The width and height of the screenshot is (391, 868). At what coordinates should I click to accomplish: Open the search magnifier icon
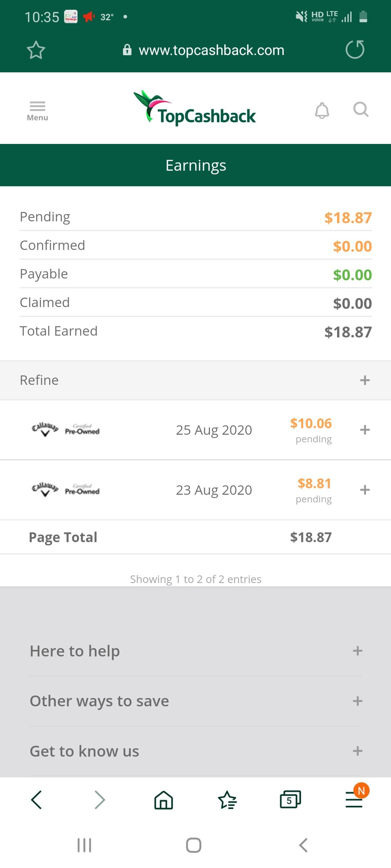tap(361, 109)
